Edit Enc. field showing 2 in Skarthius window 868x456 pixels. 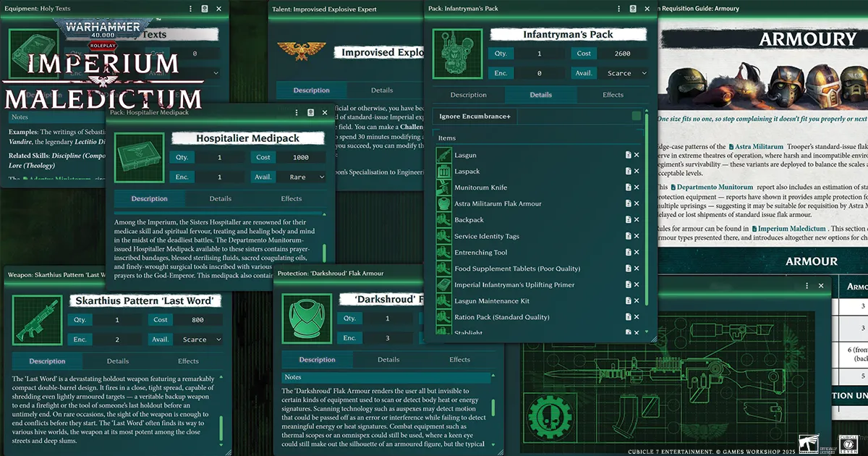pyautogui.click(x=118, y=339)
